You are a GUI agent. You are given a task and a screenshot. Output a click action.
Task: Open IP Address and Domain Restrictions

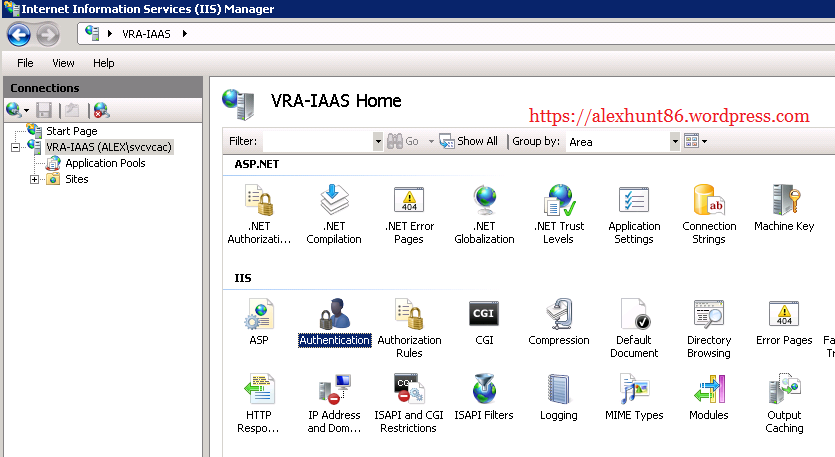pyautogui.click(x=334, y=403)
